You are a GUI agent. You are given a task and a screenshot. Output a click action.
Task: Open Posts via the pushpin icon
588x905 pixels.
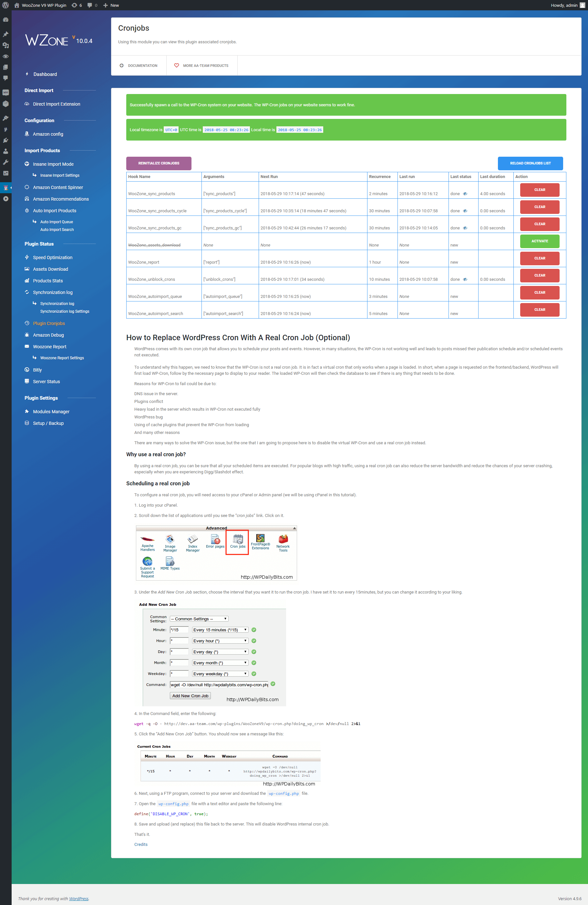(6, 34)
